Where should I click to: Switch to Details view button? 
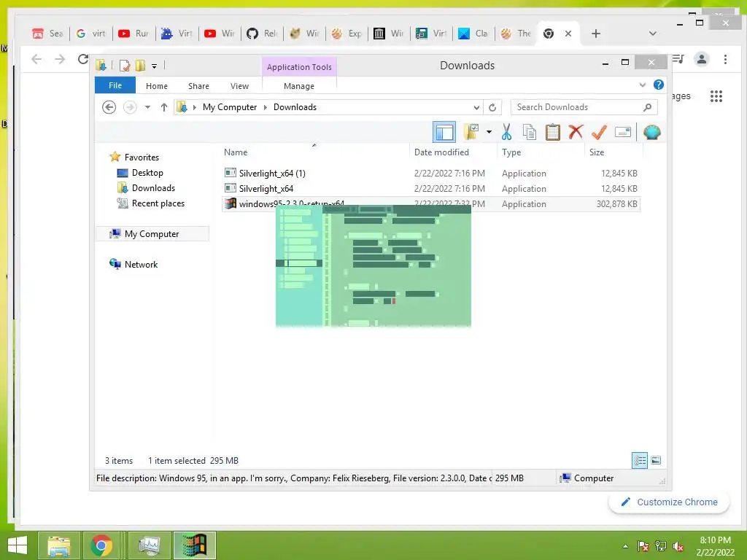[639, 460]
